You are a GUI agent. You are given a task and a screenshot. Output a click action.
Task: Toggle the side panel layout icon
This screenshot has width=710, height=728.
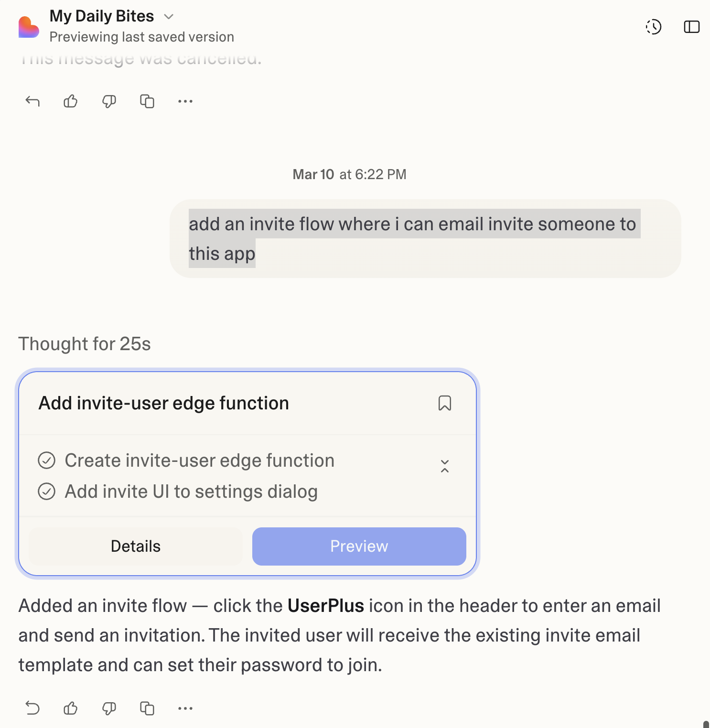[691, 27]
